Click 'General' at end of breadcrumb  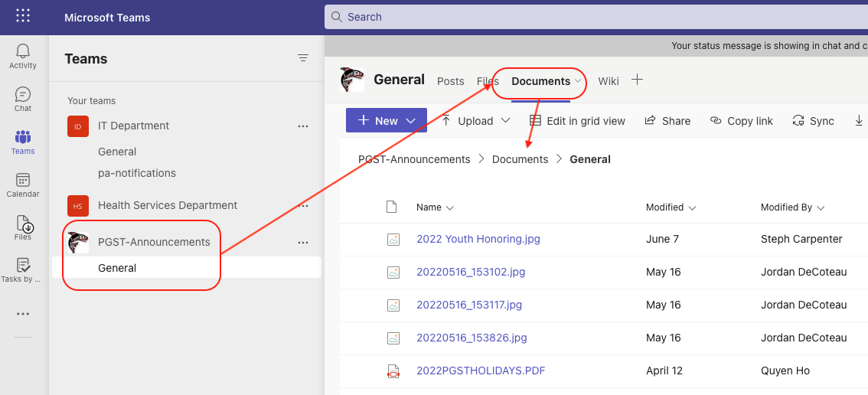pos(590,159)
